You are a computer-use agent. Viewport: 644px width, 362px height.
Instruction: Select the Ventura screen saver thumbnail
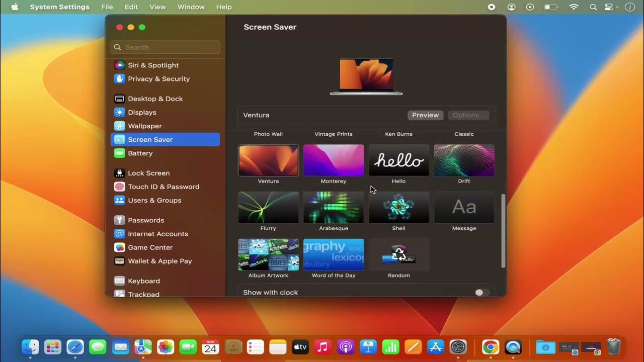(268, 160)
